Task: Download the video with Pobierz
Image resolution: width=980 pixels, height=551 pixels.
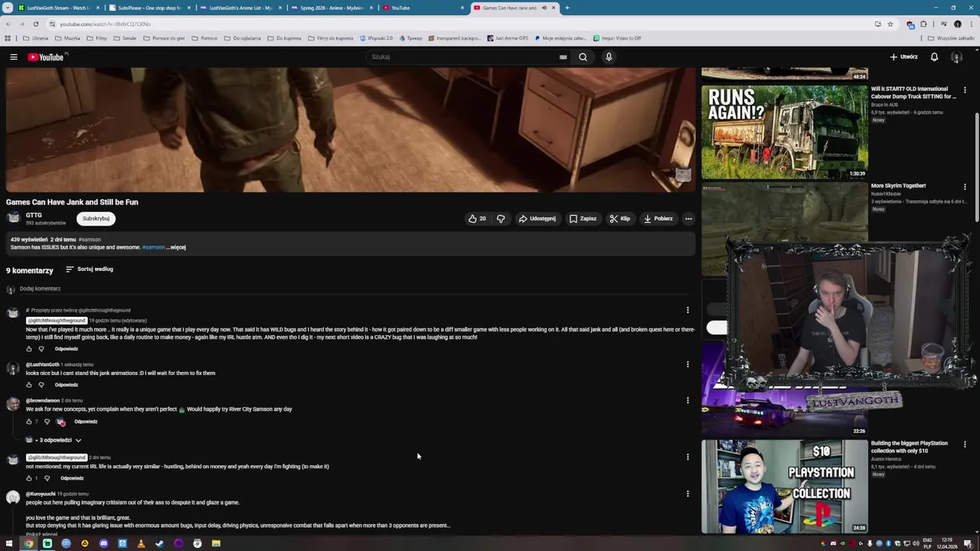Action: (x=658, y=219)
